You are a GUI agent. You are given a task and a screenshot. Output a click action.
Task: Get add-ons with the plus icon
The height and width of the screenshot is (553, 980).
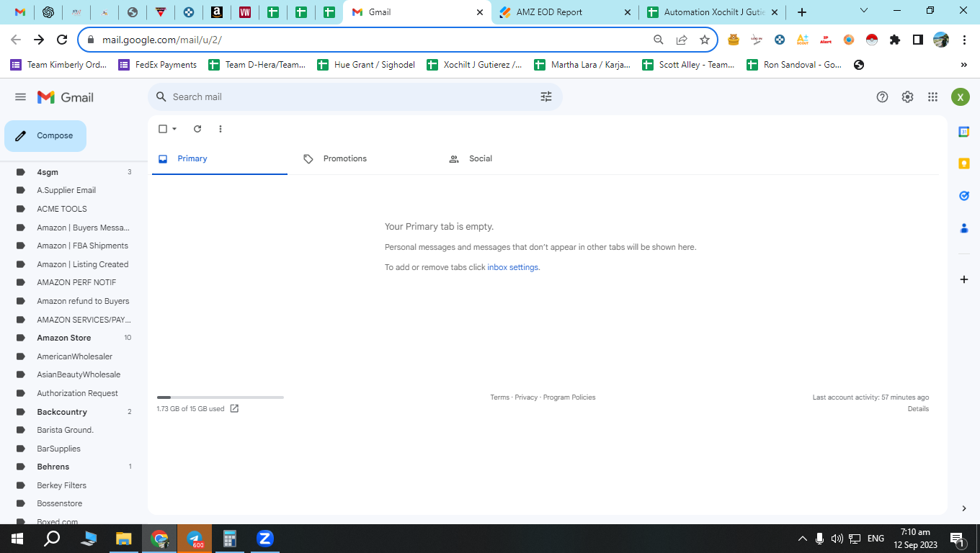tap(964, 279)
